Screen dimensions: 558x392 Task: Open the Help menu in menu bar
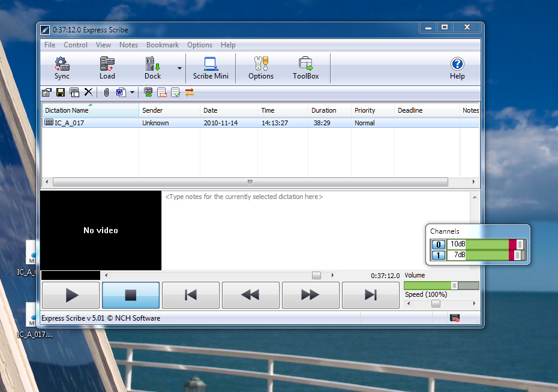tap(228, 45)
